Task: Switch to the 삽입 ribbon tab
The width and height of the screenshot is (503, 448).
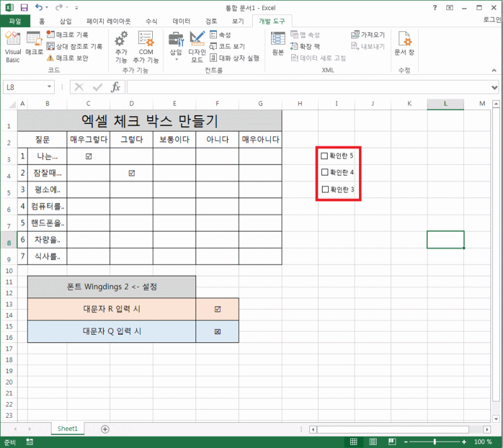Action: pyautogui.click(x=65, y=21)
